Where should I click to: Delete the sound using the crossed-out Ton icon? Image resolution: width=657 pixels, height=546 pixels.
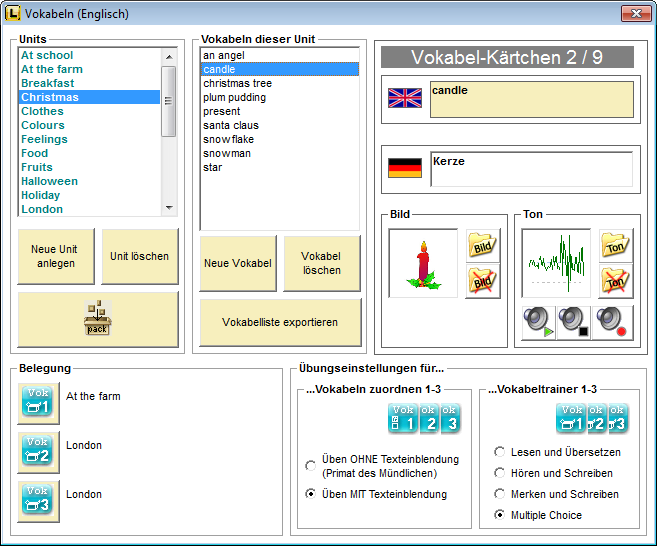(616, 282)
